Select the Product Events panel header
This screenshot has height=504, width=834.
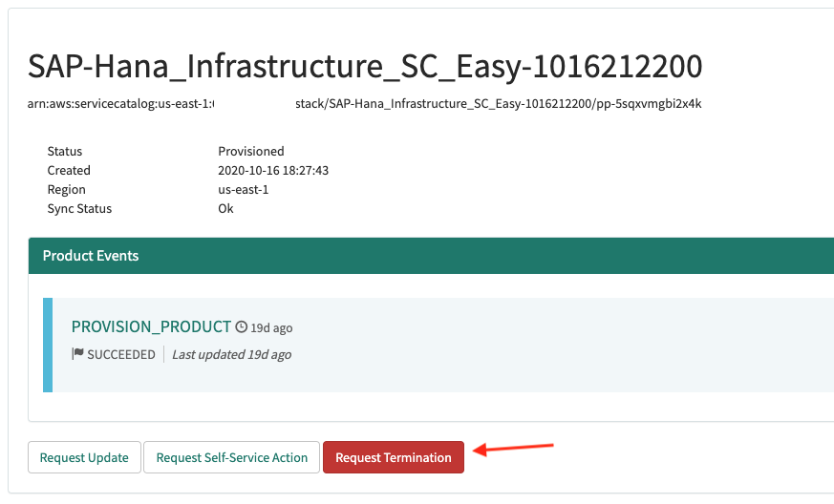pos(431,256)
